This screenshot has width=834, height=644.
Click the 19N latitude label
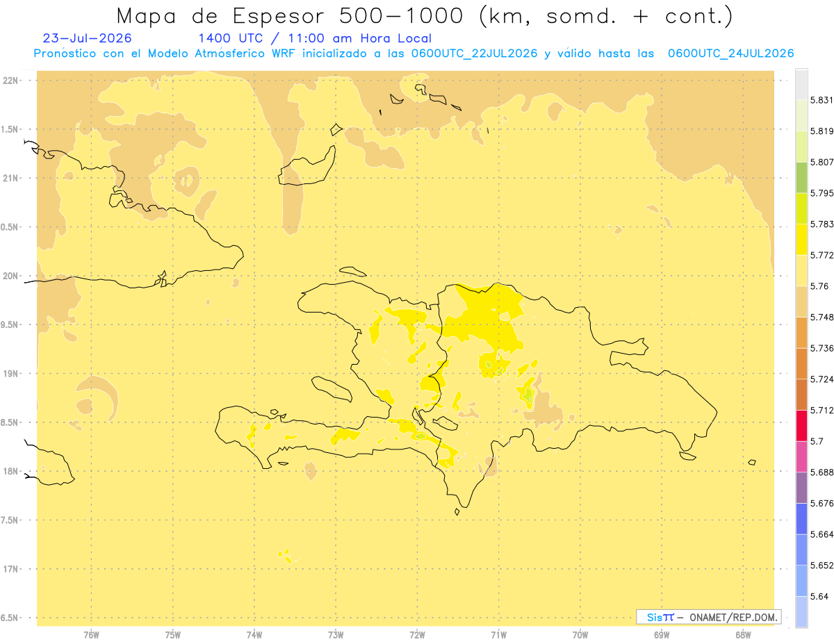pyautogui.click(x=10, y=374)
